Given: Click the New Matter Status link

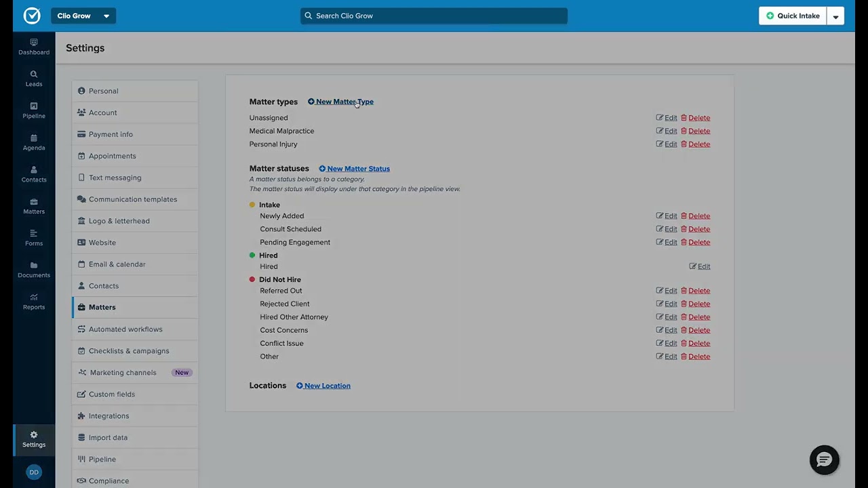Looking at the screenshot, I should tap(354, 169).
